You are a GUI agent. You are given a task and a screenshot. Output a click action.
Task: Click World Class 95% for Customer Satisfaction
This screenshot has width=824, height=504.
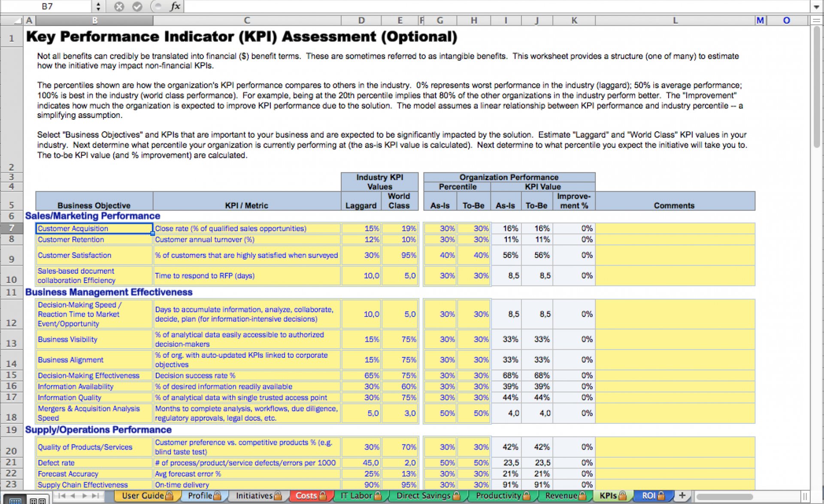coord(400,255)
